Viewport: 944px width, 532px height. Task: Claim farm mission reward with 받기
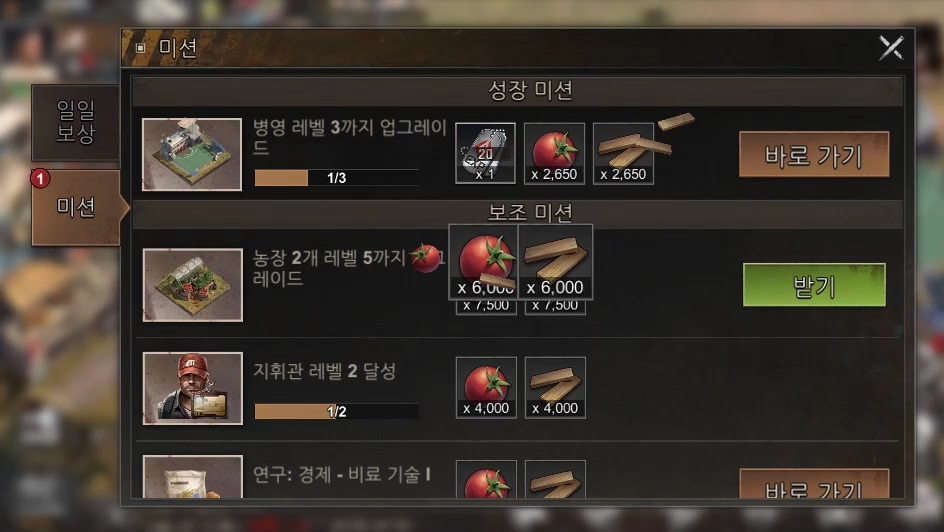[814, 285]
